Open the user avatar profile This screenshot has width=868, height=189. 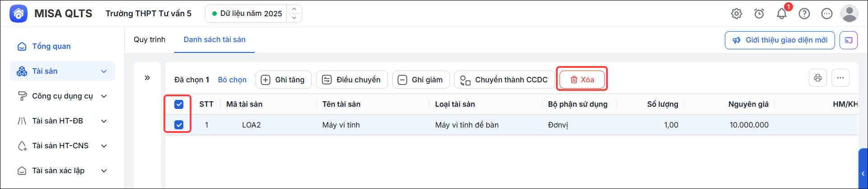point(849,14)
